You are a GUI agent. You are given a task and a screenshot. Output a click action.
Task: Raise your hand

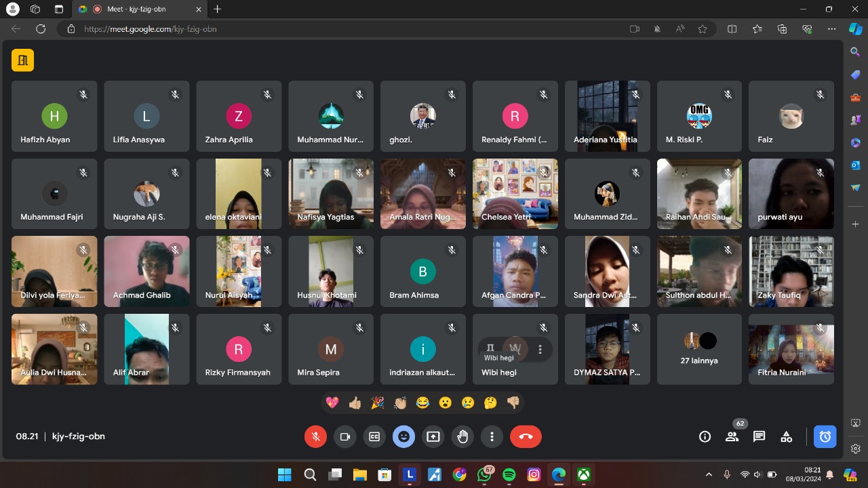coord(462,436)
